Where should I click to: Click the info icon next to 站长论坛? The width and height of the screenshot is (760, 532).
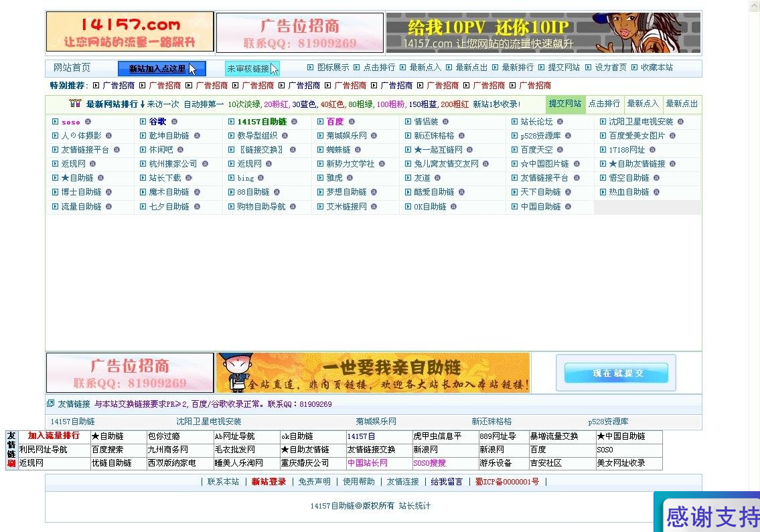pyautogui.click(x=560, y=122)
